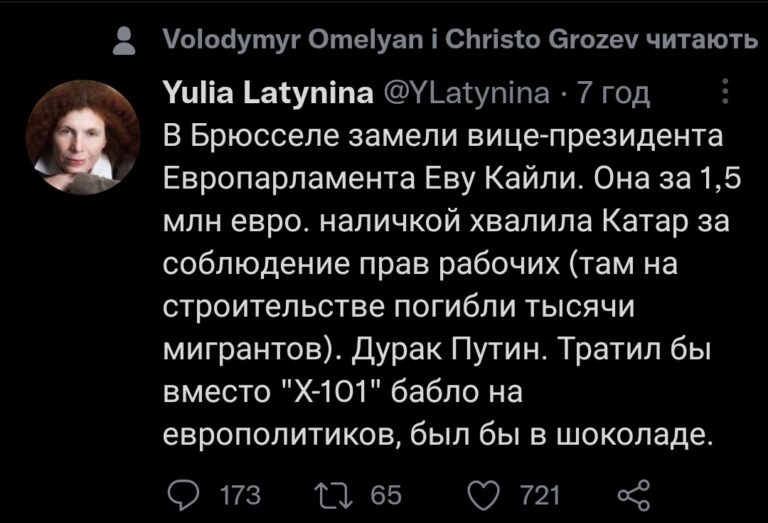The image size is (768, 523).
Task: Open the share icon under the tweet
Action: click(x=635, y=491)
